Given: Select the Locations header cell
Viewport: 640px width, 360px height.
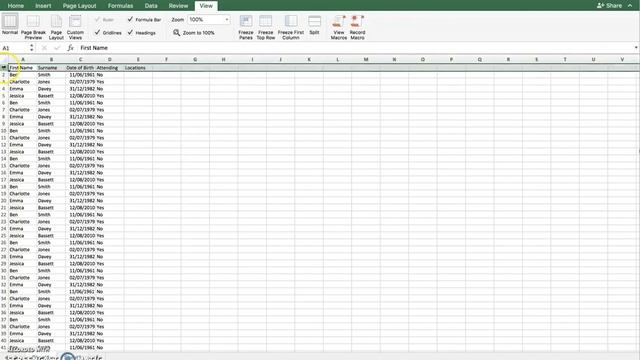Looking at the screenshot, I should point(138,68).
